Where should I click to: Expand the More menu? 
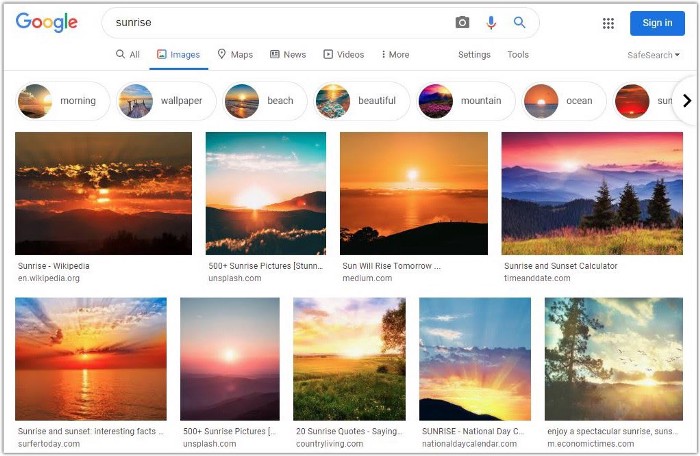pos(395,55)
